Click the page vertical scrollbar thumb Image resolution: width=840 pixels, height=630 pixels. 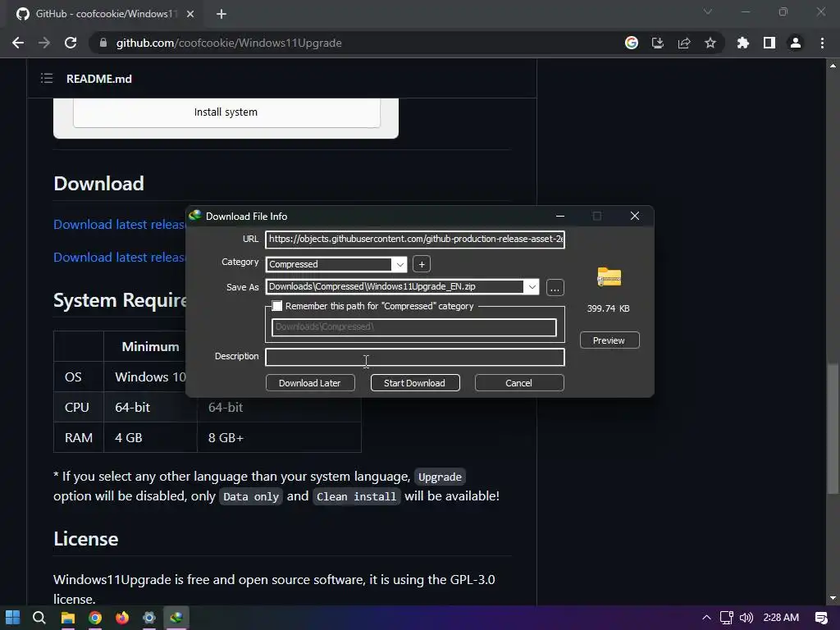point(833,428)
